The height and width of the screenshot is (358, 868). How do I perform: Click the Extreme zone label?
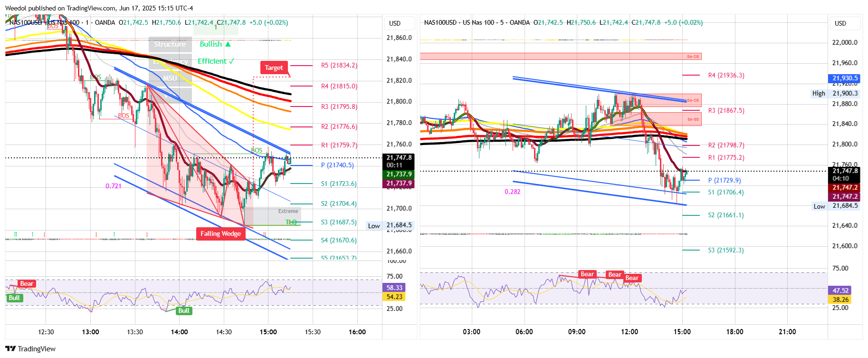point(288,211)
